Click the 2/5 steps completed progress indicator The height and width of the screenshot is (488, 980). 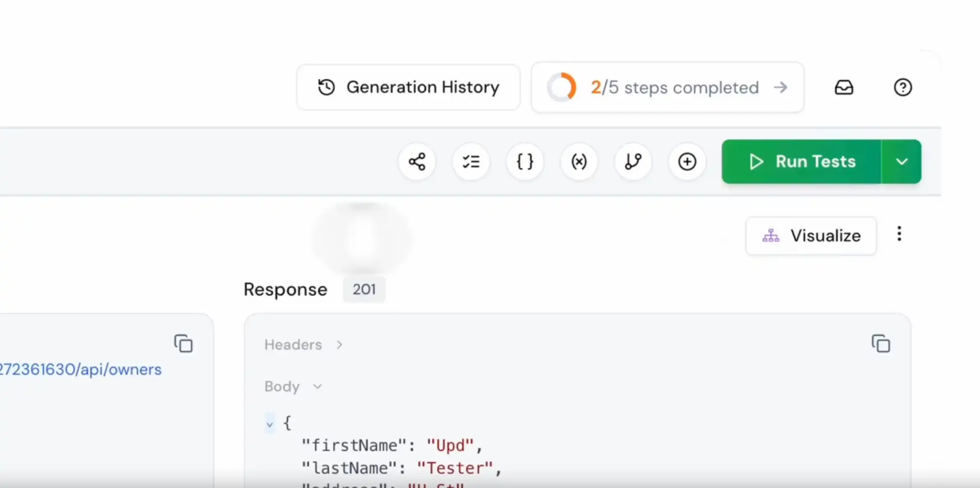667,87
